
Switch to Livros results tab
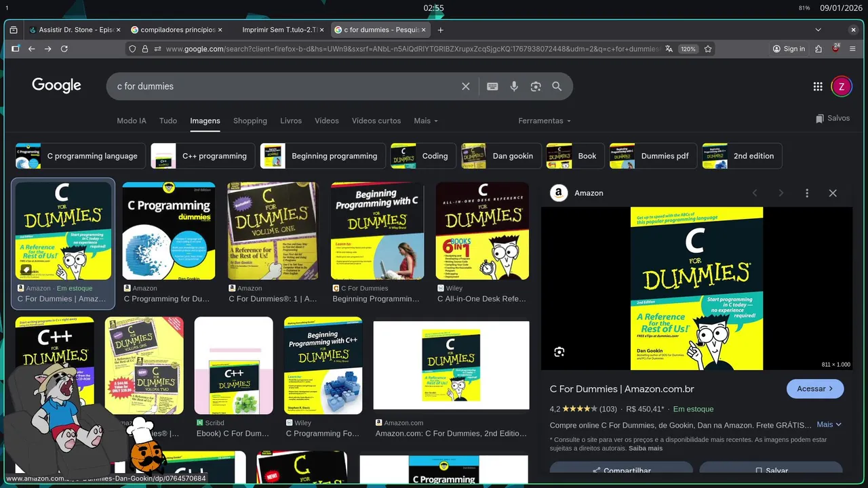click(291, 121)
